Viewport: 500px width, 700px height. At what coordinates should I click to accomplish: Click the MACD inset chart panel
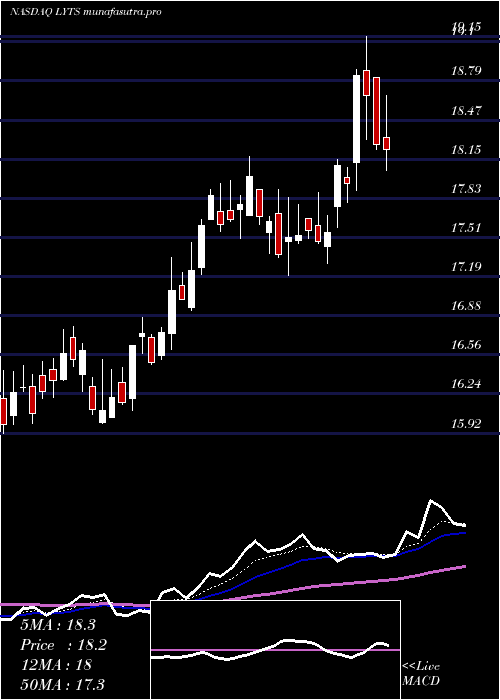coord(275,650)
